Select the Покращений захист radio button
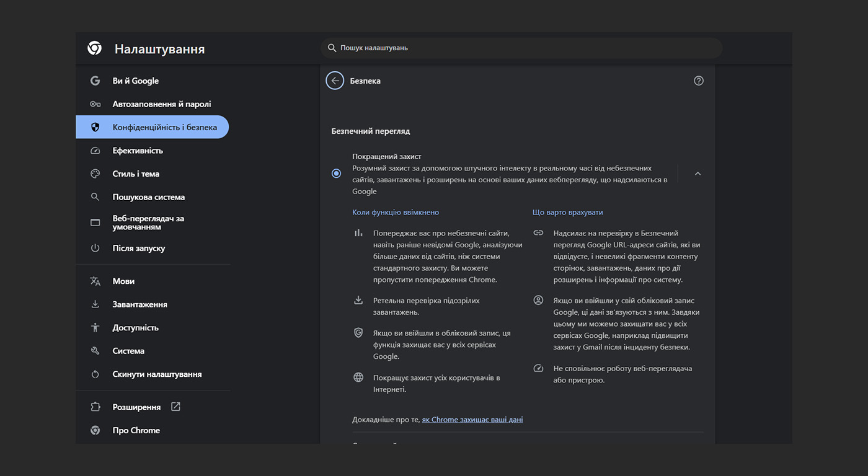868x476 pixels. pyautogui.click(x=336, y=174)
